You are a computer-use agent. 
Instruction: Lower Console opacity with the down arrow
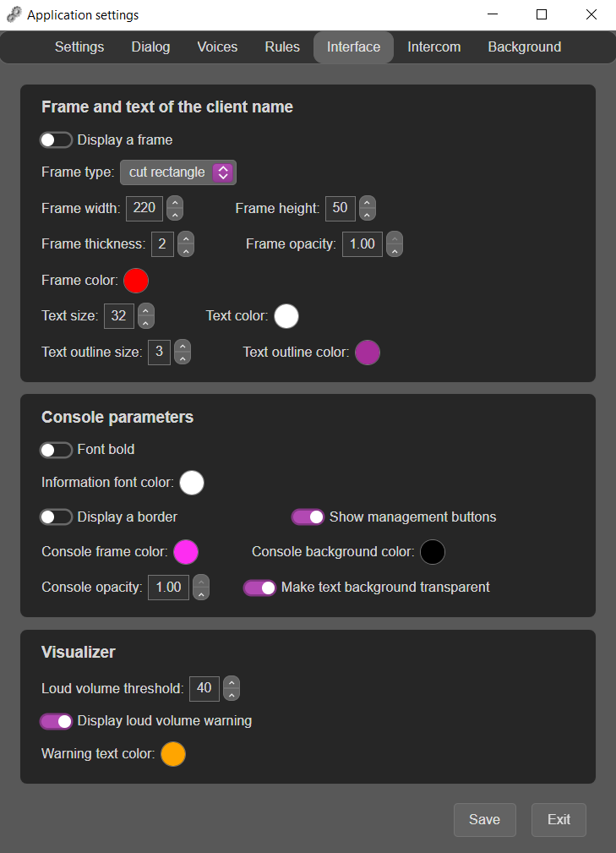(x=201, y=593)
